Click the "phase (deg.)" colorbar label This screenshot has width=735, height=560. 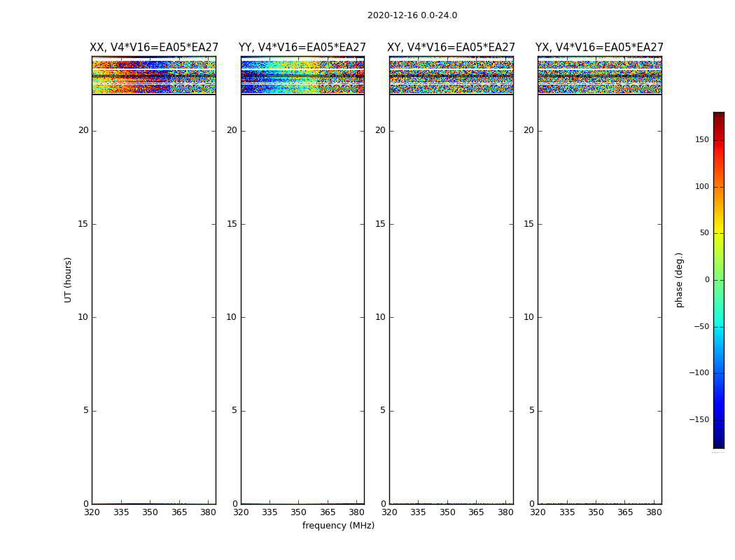[679, 279]
